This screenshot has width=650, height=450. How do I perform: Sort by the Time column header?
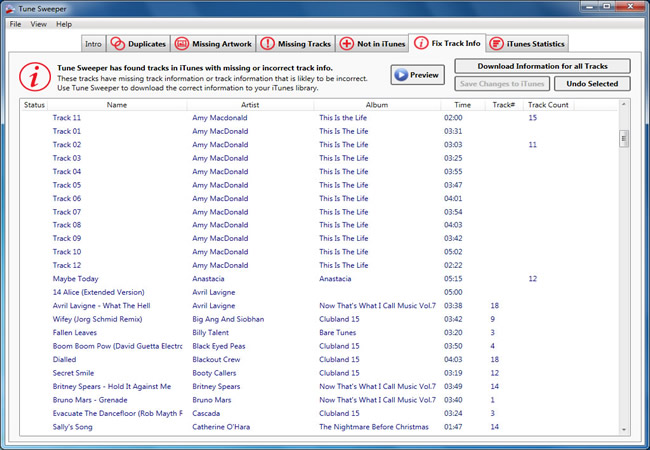(463, 105)
